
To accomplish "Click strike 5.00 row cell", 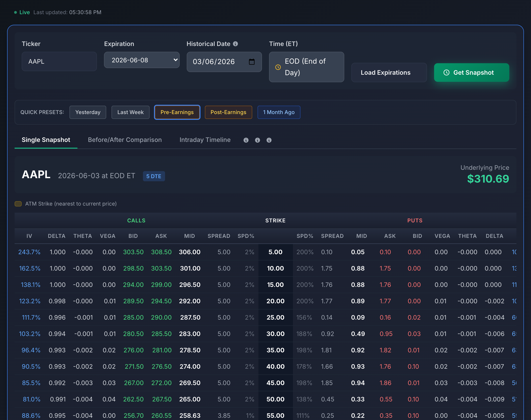I will pos(275,252).
